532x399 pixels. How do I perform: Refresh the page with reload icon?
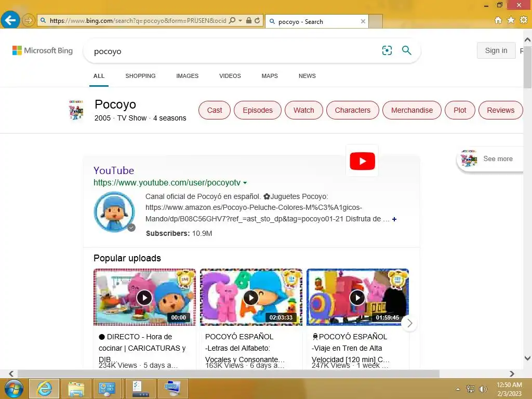click(257, 21)
